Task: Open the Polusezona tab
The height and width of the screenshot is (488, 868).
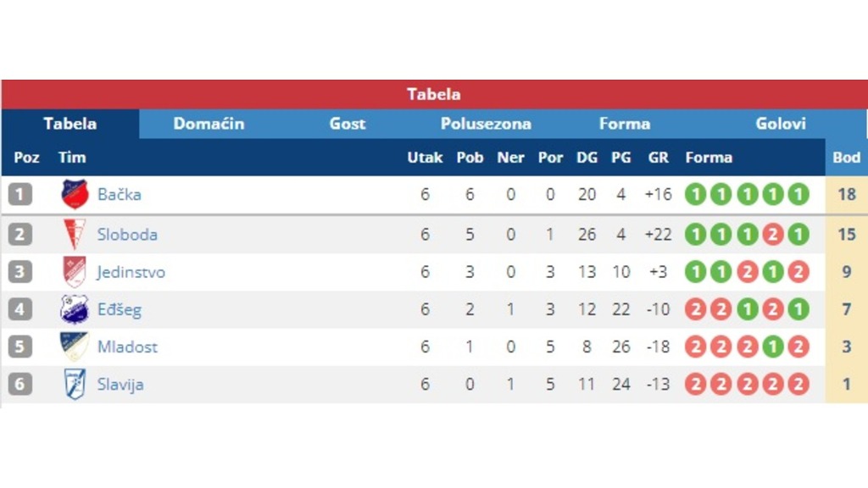Action: coord(486,124)
